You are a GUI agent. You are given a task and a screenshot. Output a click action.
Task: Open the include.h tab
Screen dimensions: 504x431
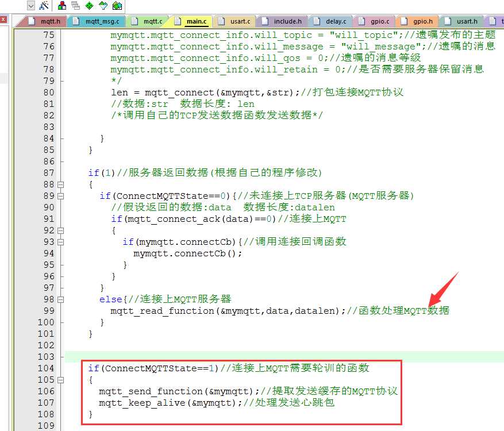(x=283, y=21)
